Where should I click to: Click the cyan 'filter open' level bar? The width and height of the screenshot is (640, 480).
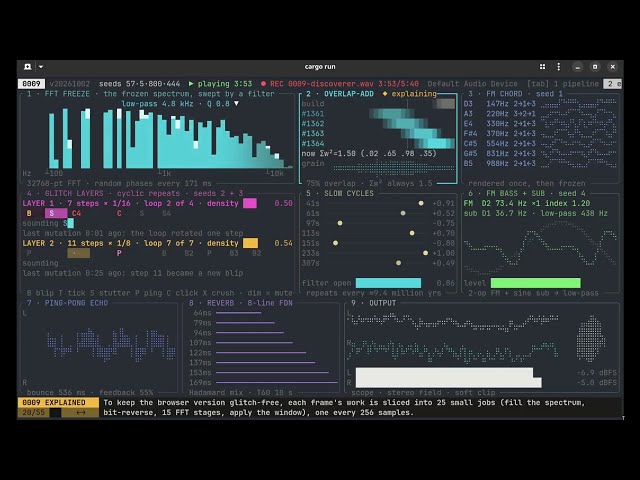click(388, 283)
